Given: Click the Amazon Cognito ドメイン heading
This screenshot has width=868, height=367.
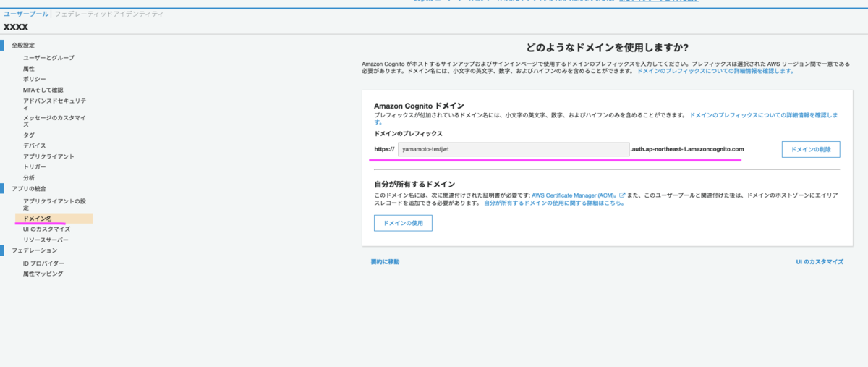Looking at the screenshot, I should click(x=419, y=105).
